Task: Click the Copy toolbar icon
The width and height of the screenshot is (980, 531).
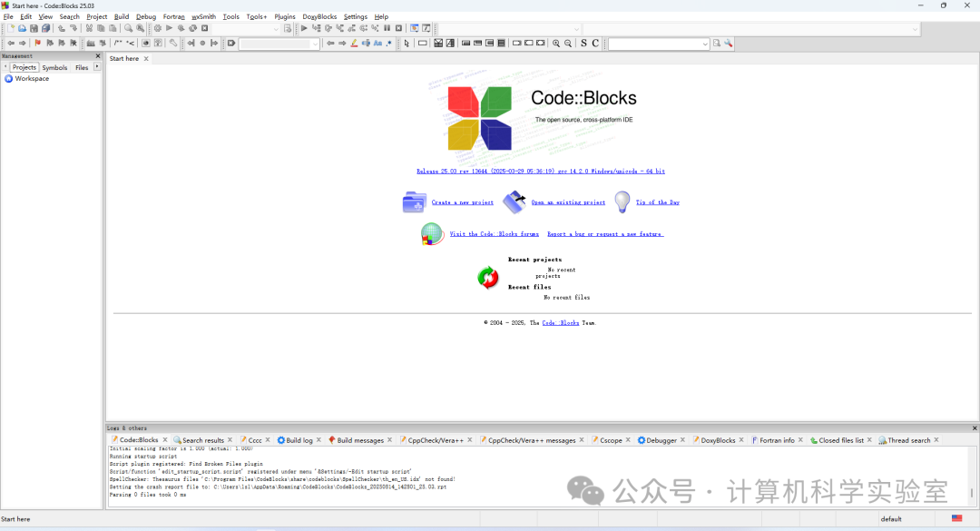Action: coord(101,29)
